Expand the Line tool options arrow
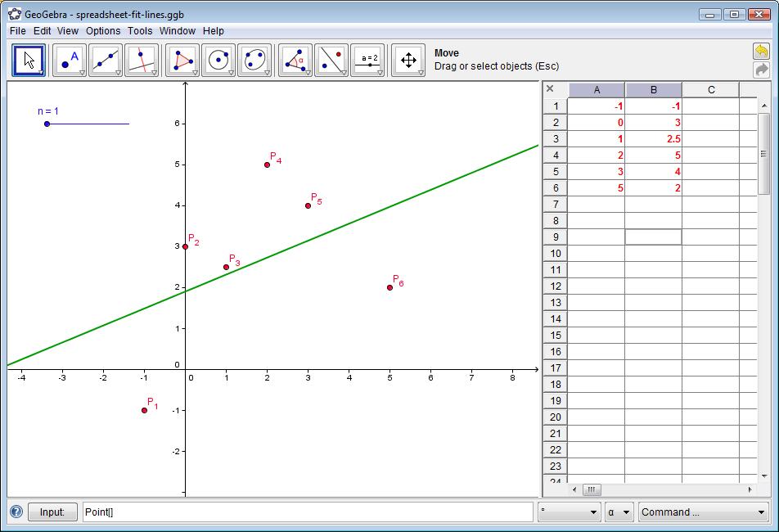The height and width of the screenshot is (532, 779). pos(118,73)
